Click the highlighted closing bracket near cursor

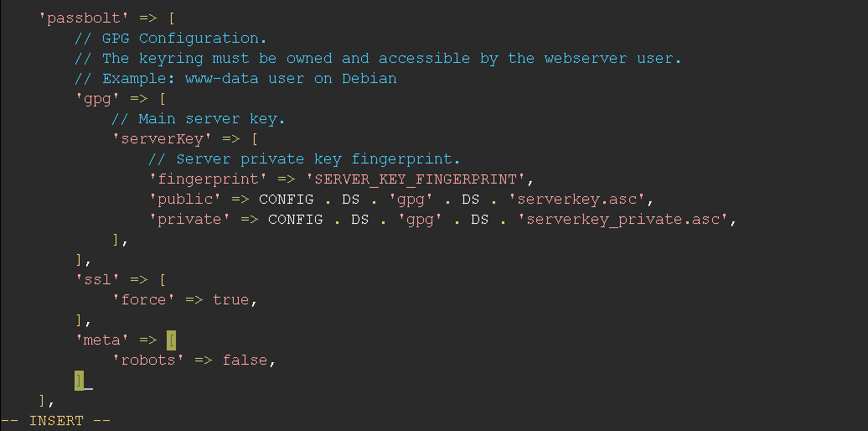[79, 381]
